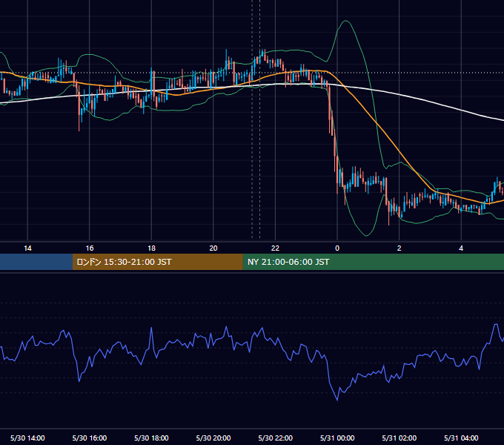Click the 5/30 22:00 time label
This screenshot has width=504, height=445.
(x=275, y=438)
